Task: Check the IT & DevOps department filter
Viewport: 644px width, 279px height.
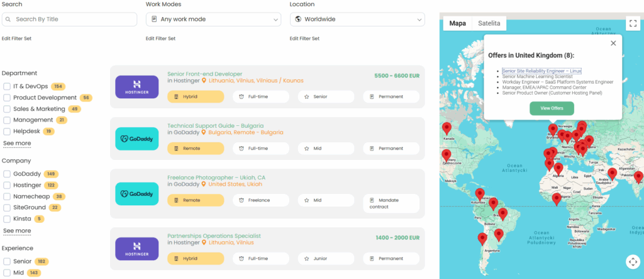Action: 6,86
